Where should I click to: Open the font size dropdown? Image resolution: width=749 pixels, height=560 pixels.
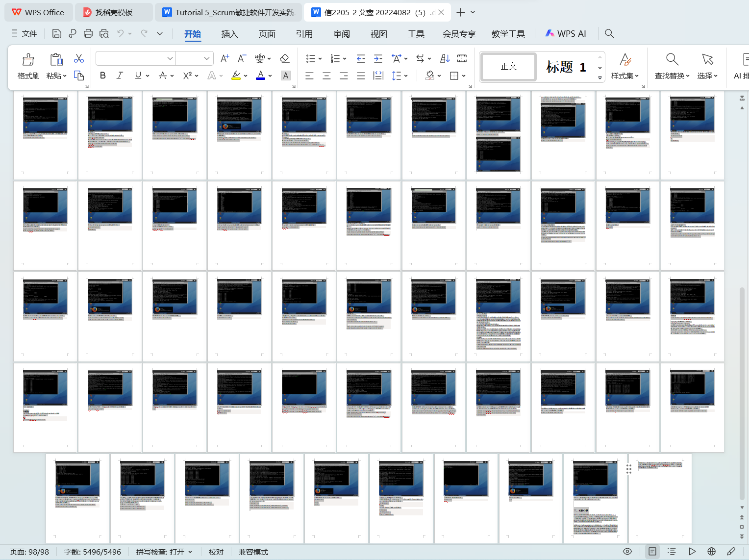pyautogui.click(x=207, y=58)
